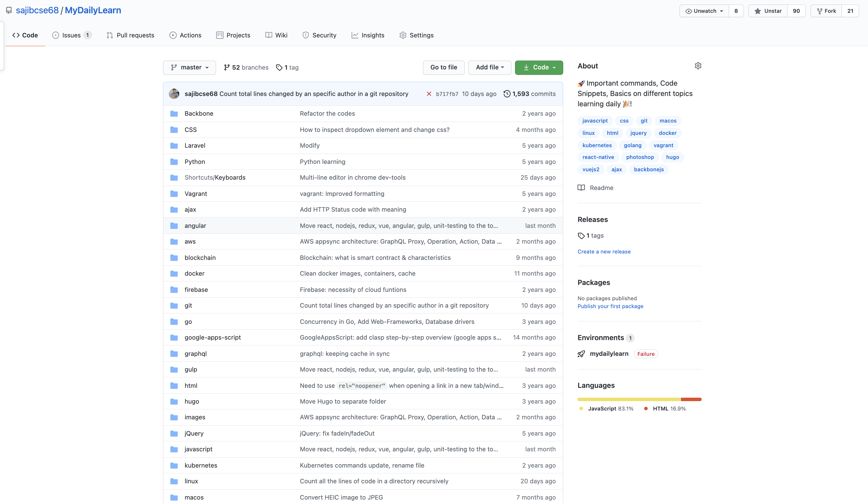
Task: Click the javascript topic tag
Action: coord(595,121)
